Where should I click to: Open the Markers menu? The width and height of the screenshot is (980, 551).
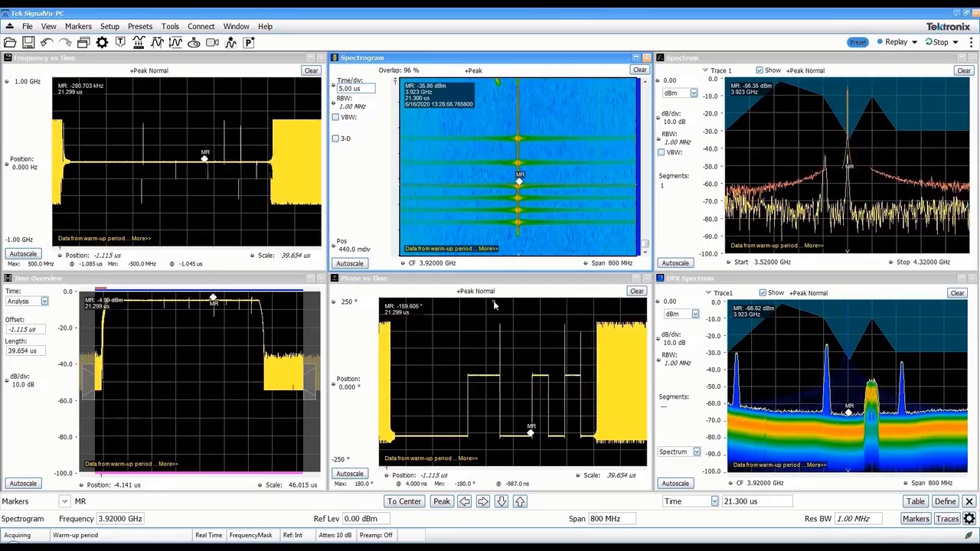(78, 26)
